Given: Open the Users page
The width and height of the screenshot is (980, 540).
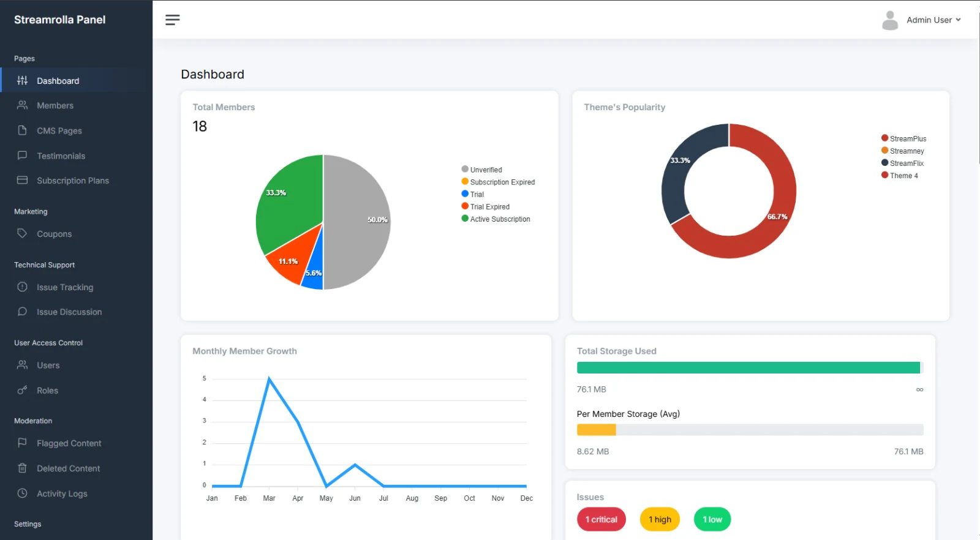Looking at the screenshot, I should pos(76,365).
